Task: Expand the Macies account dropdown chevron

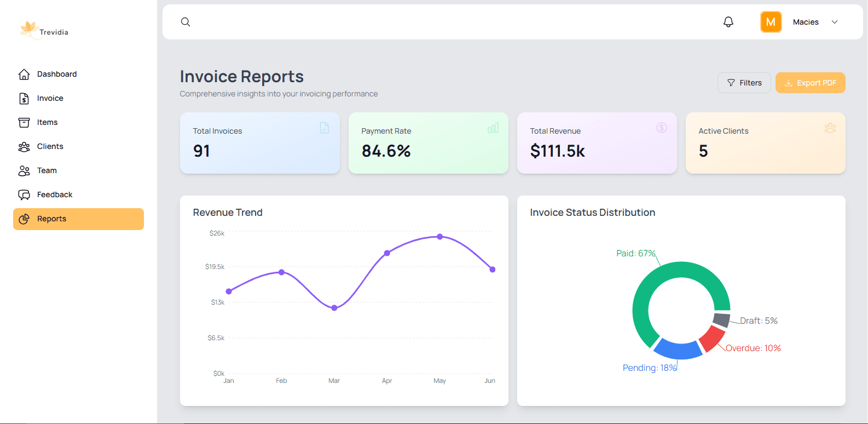Action: (835, 22)
